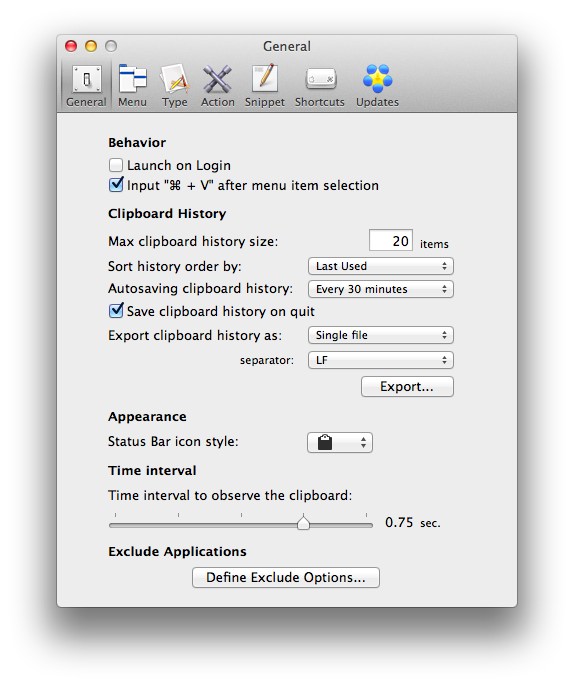Click the "Status Bar icon style:" label

(173, 441)
